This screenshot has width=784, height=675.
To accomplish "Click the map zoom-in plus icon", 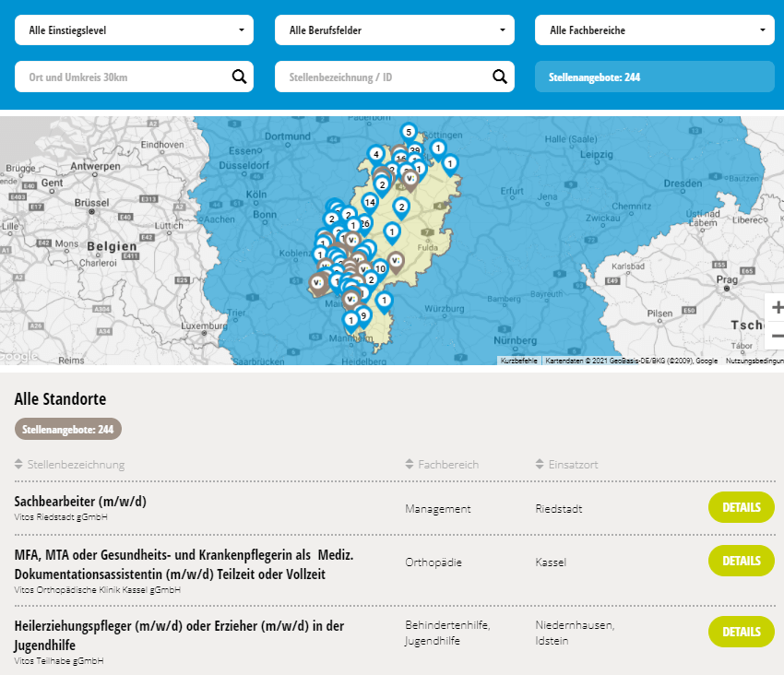I will pos(778,305).
